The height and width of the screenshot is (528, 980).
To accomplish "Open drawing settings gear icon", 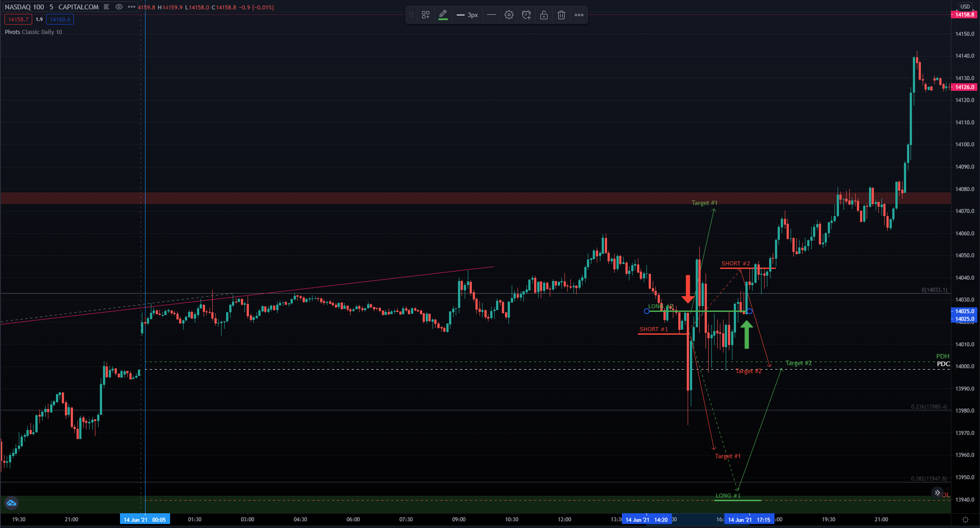I will point(509,15).
